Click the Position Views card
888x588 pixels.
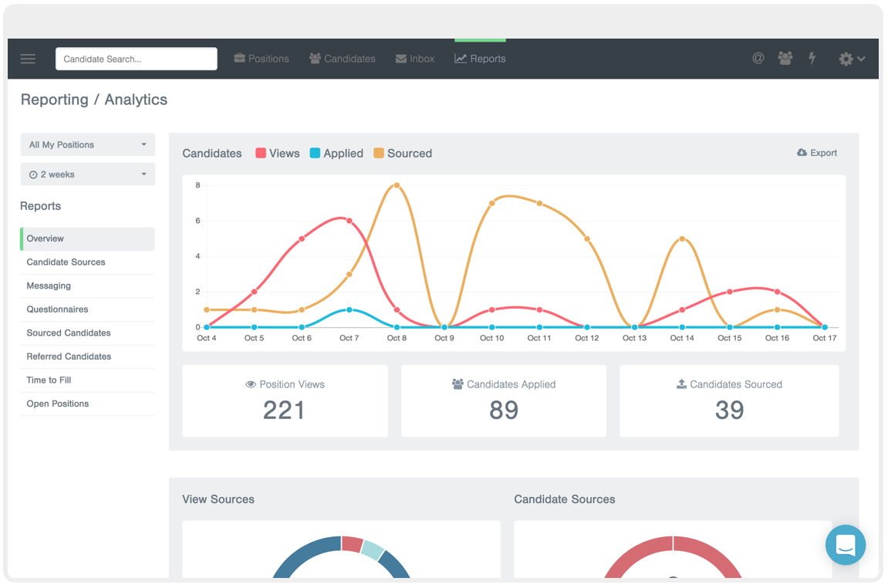point(285,401)
